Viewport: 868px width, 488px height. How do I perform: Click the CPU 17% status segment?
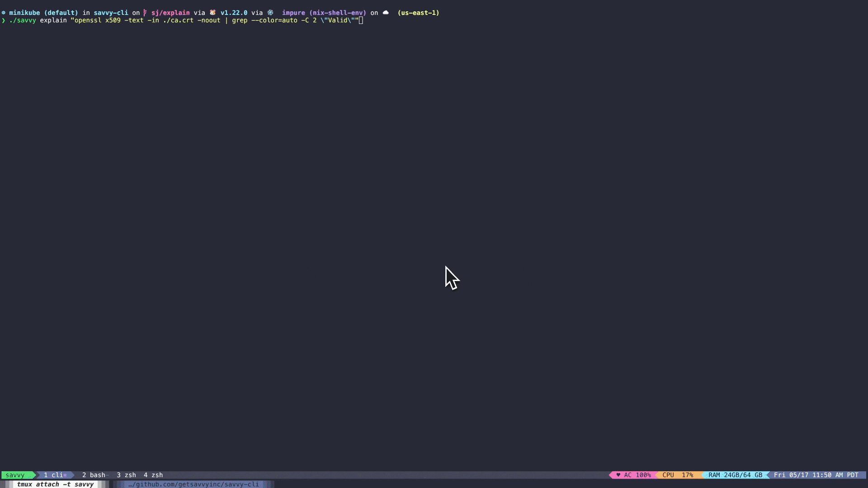click(x=677, y=475)
